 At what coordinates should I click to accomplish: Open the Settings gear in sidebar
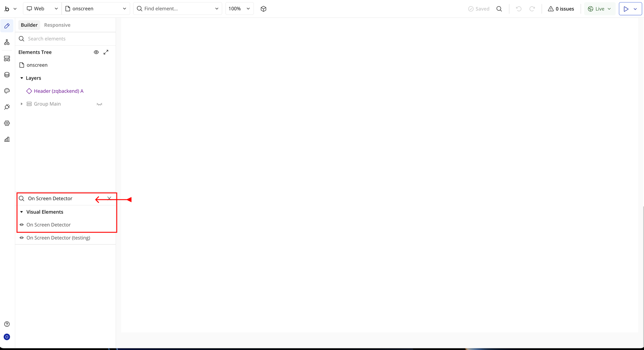(x=7, y=123)
